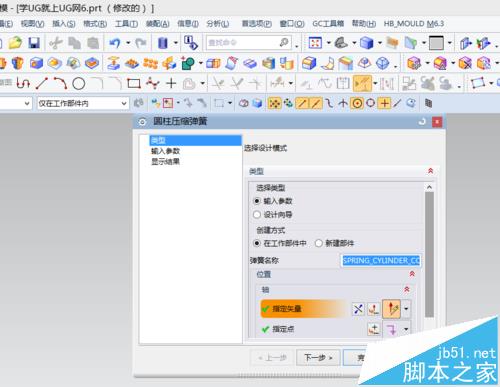The height and width of the screenshot is (387, 500).
Task: Click the 弹簧名称 SPRING_CYLINDER input field
Action: 381,261
